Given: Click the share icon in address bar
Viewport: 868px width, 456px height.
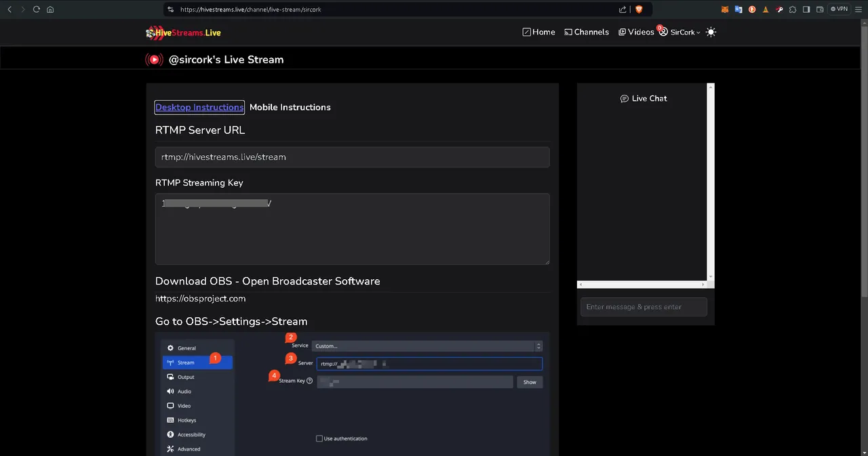Looking at the screenshot, I should 623,9.
